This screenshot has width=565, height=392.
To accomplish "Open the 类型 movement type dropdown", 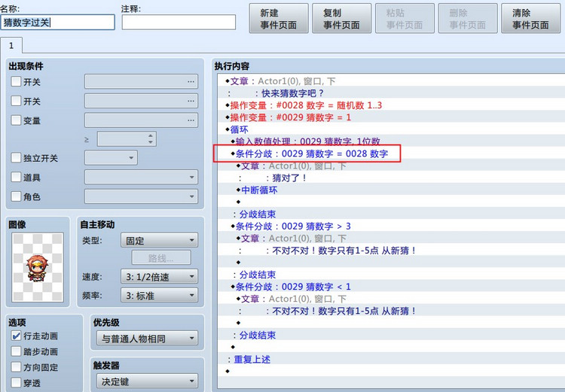I will click(159, 240).
